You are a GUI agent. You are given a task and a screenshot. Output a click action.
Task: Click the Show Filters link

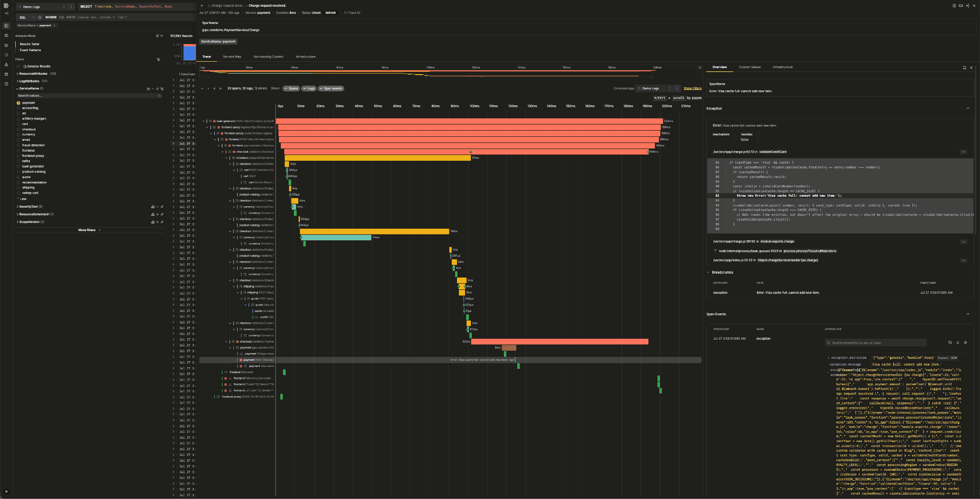coord(692,89)
